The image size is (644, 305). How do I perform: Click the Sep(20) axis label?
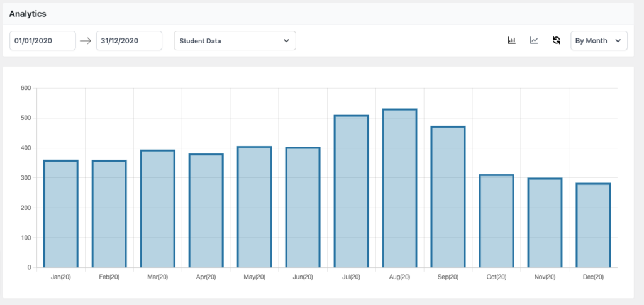point(448,277)
